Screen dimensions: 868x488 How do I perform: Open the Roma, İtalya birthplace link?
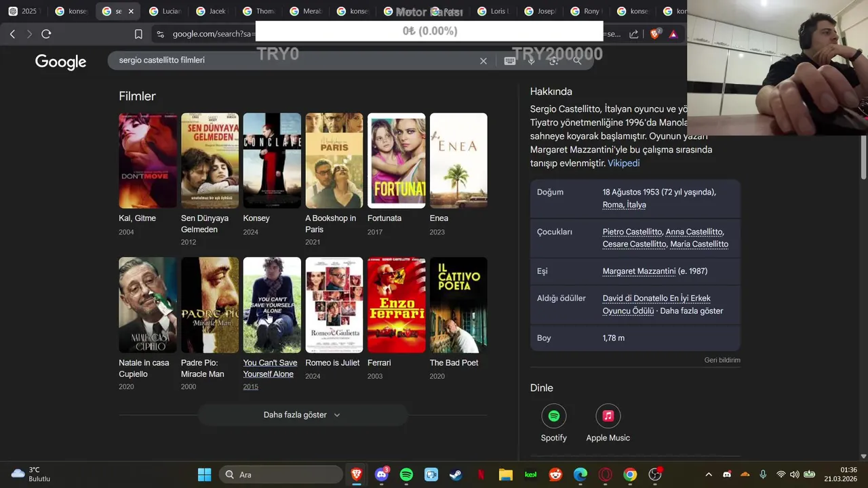click(625, 205)
